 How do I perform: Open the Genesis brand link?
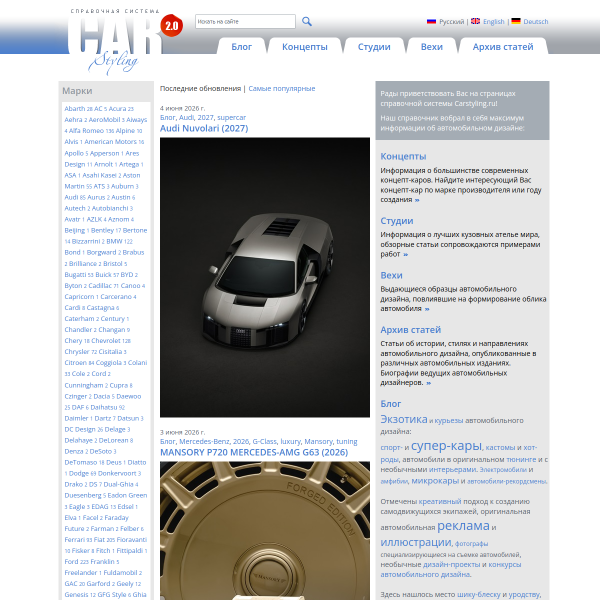tap(76, 595)
